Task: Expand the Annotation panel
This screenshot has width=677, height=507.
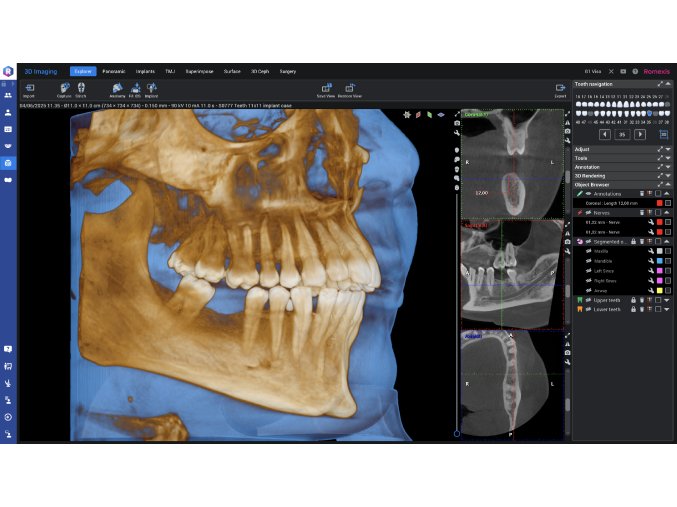Action: pyautogui.click(x=668, y=167)
